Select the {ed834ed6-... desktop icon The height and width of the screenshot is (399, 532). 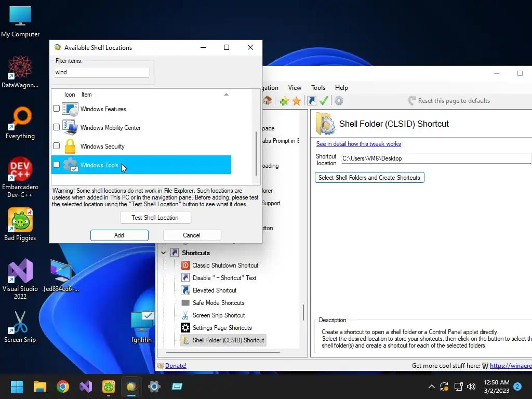[61, 275]
